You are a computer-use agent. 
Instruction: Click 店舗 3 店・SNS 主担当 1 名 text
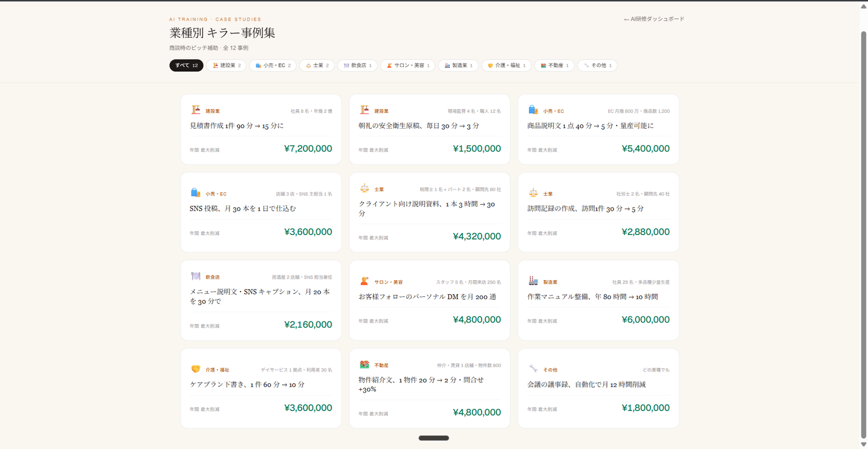tap(304, 194)
